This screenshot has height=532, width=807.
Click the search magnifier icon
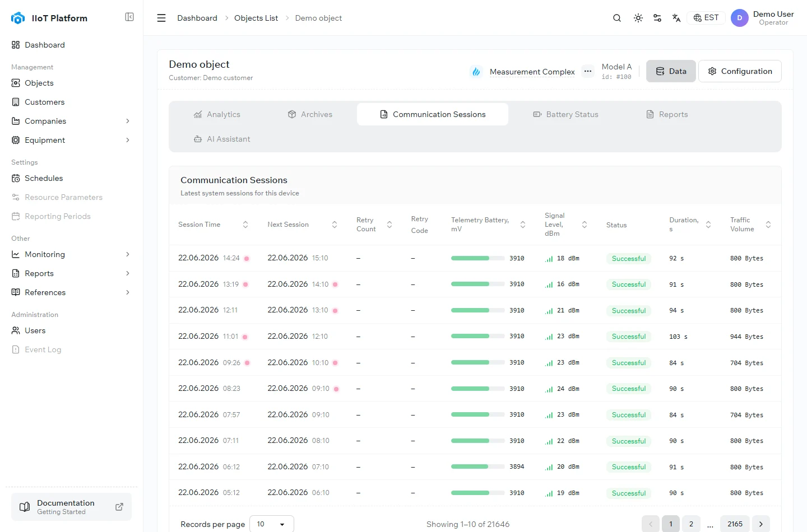(617, 18)
